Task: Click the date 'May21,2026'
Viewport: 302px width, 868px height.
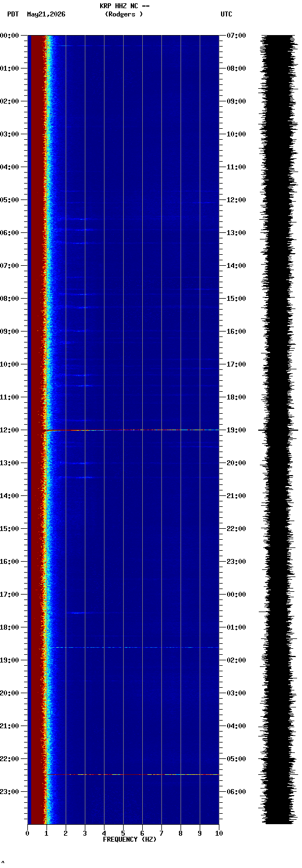Action: [x=46, y=14]
